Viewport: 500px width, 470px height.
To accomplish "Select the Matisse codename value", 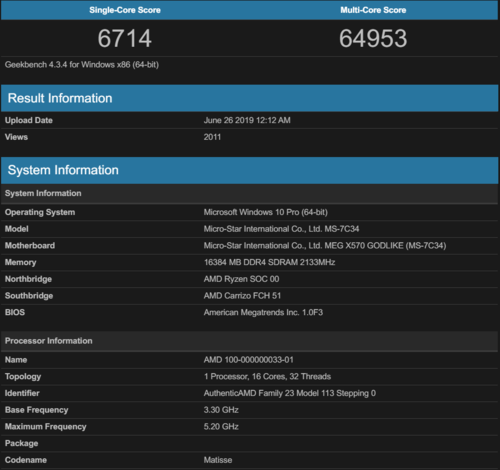I will coord(218,460).
